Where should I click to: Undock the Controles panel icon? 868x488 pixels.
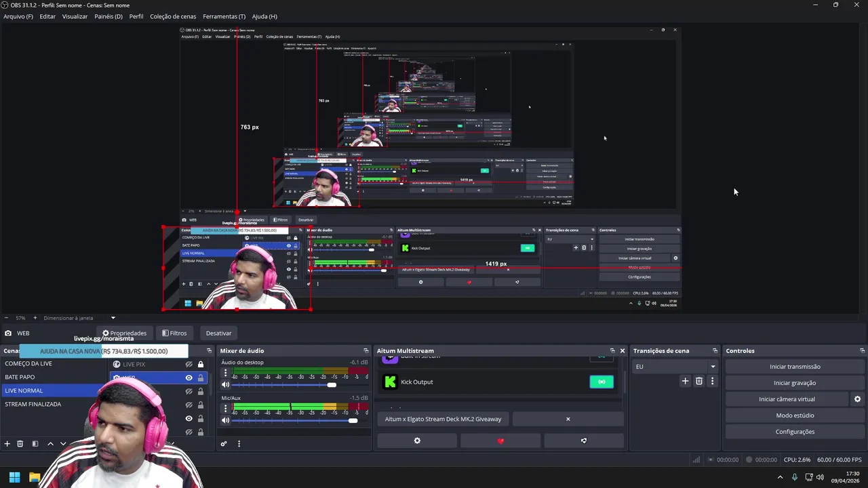(x=863, y=350)
